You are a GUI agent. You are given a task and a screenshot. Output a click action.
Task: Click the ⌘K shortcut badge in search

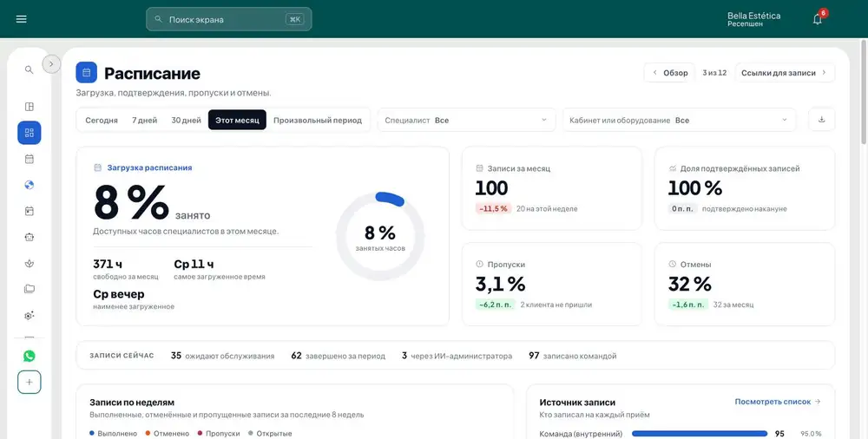pyautogui.click(x=294, y=19)
